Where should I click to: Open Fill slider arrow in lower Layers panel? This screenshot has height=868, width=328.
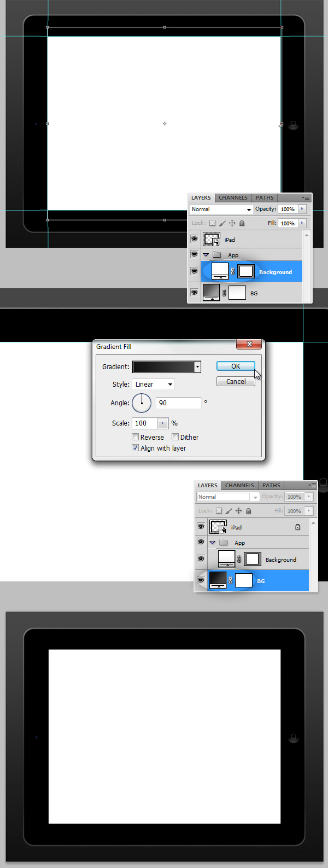tap(309, 511)
